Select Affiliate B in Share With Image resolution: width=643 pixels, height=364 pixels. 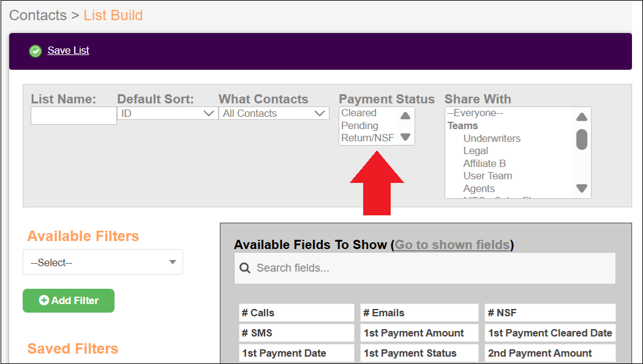pyautogui.click(x=484, y=163)
